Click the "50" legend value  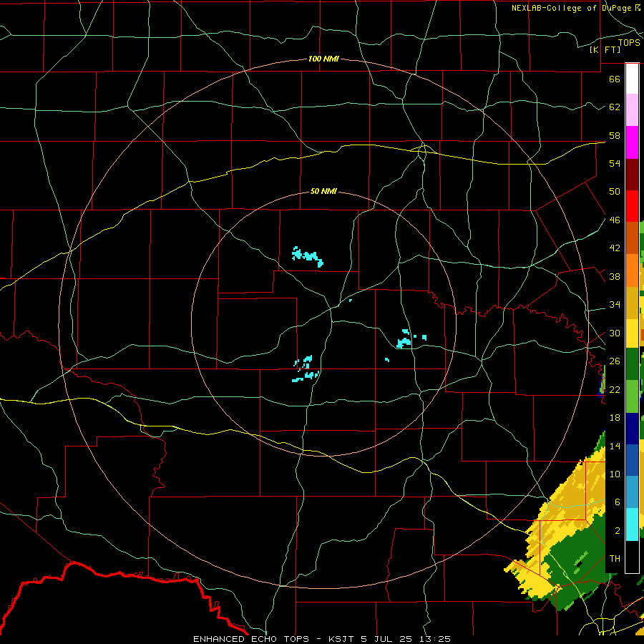click(615, 191)
